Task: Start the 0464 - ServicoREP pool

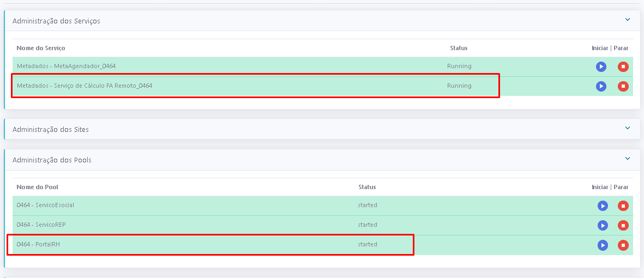Action: pos(602,226)
